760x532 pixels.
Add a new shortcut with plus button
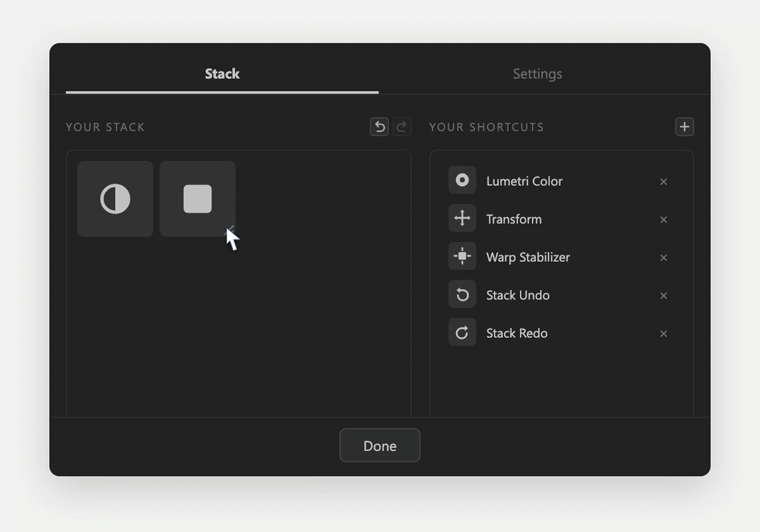(x=685, y=127)
